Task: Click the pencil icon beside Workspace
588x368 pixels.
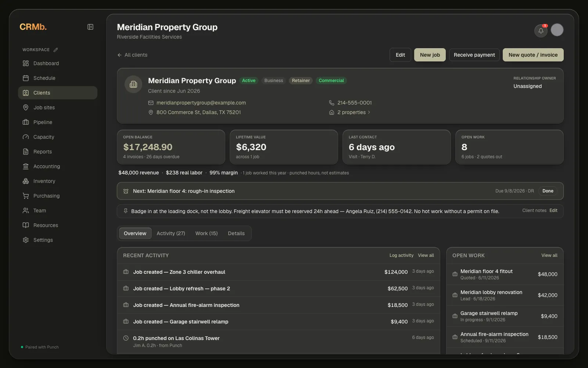Action: tap(56, 50)
